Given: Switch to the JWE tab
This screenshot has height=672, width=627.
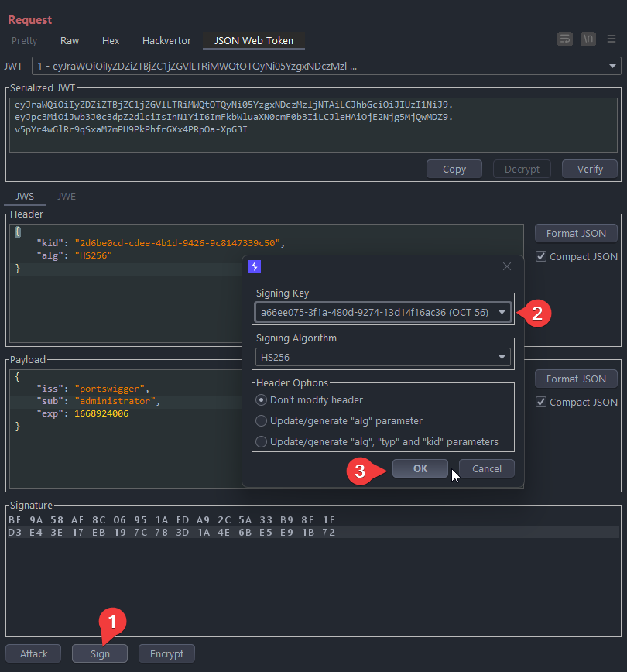Looking at the screenshot, I should click(67, 197).
